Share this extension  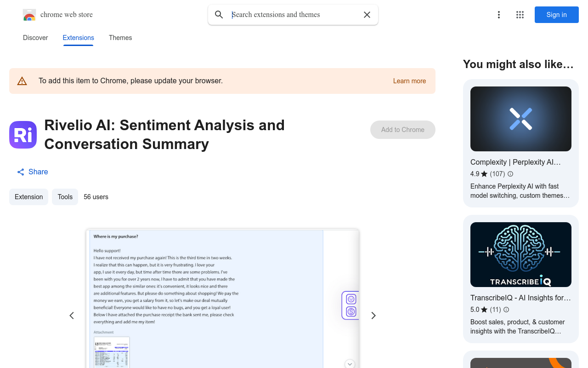coord(33,172)
